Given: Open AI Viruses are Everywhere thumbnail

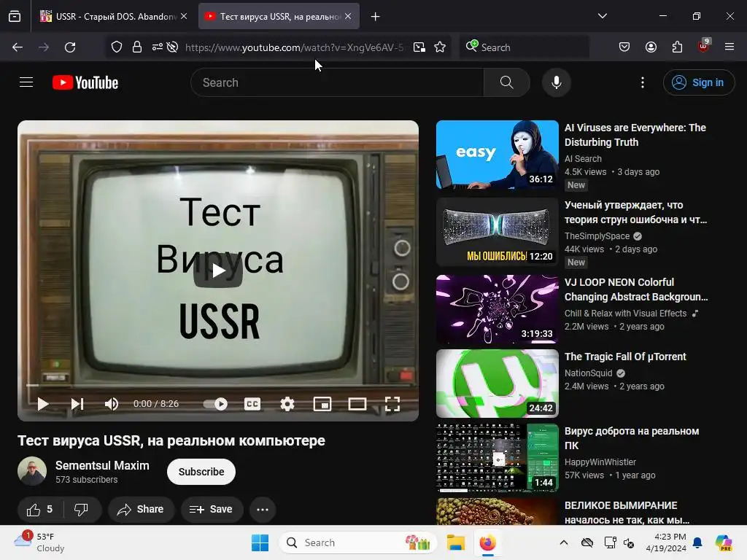Looking at the screenshot, I should pos(498,155).
